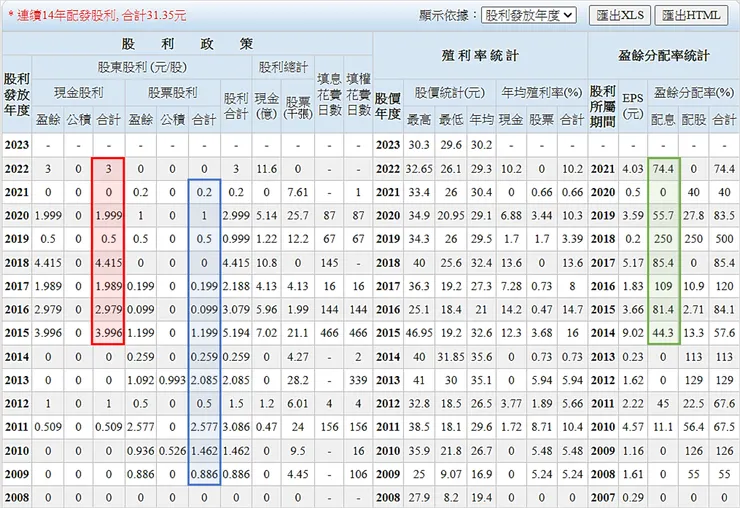Select 2023 in the 股利發放年度 column
This screenshot has width=740, height=508.
[x=17, y=145]
